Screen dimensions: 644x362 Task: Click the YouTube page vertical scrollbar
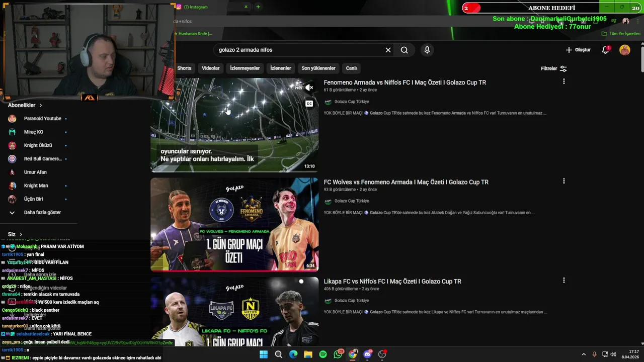pyautogui.click(x=642, y=60)
